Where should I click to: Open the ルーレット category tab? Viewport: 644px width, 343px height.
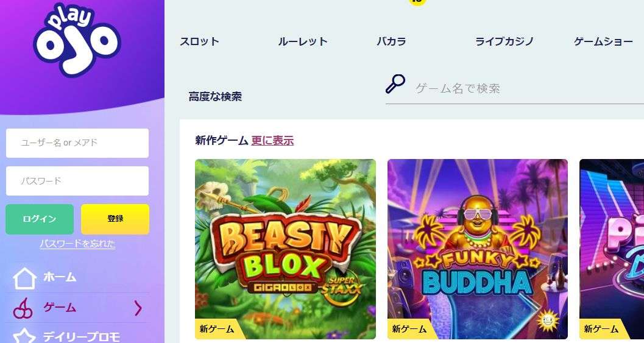303,41
